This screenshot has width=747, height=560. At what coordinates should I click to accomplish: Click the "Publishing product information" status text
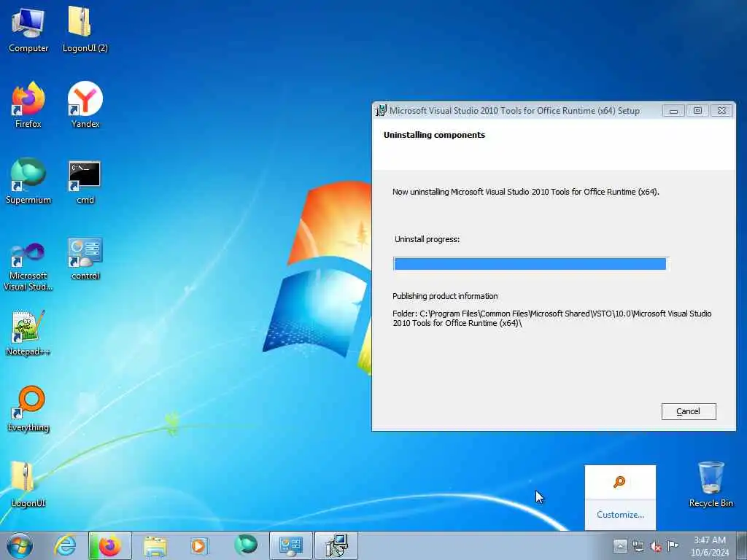pos(445,296)
